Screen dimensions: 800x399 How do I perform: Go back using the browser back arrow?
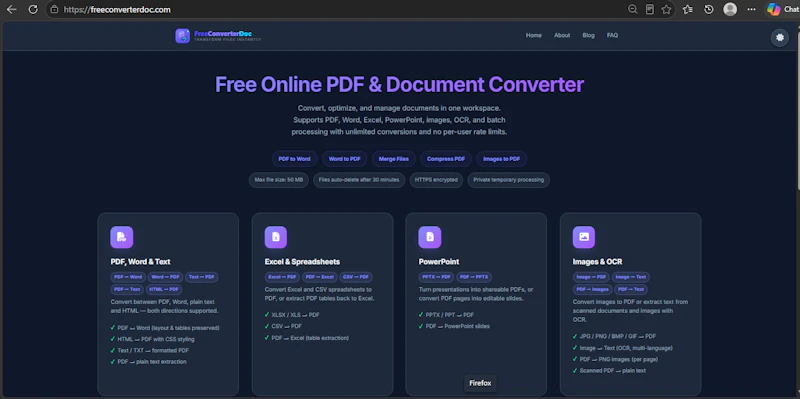point(11,9)
